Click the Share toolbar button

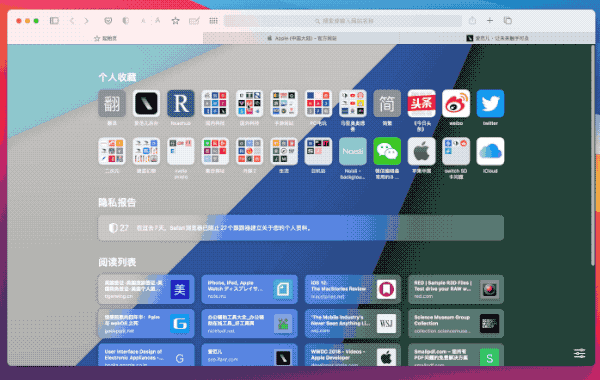coord(473,20)
